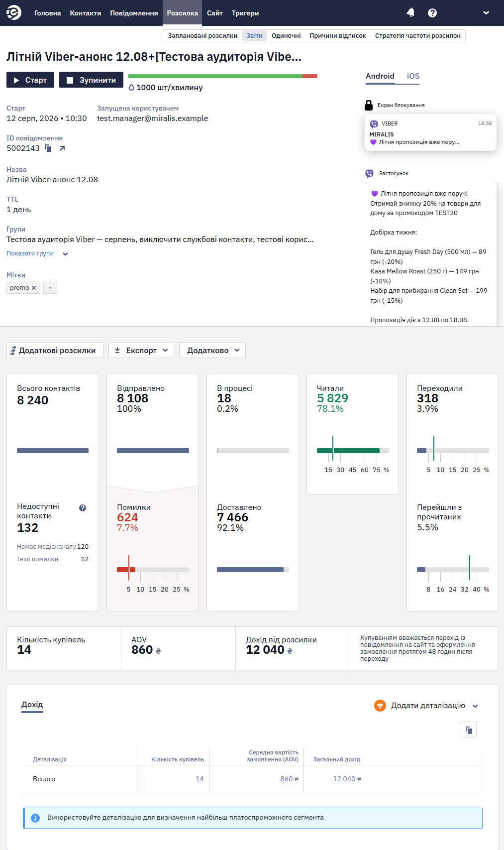
Task: Copy the Дохід table icon
Action: click(469, 730)
